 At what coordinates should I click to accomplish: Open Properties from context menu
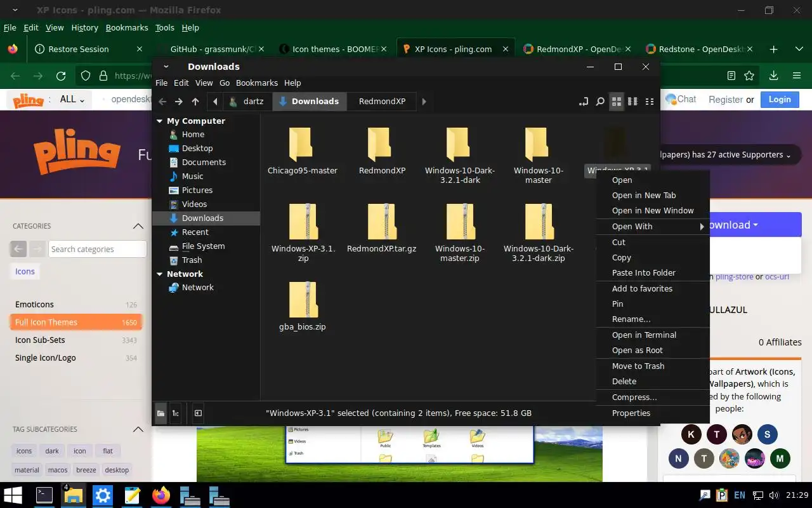point(653,413)
